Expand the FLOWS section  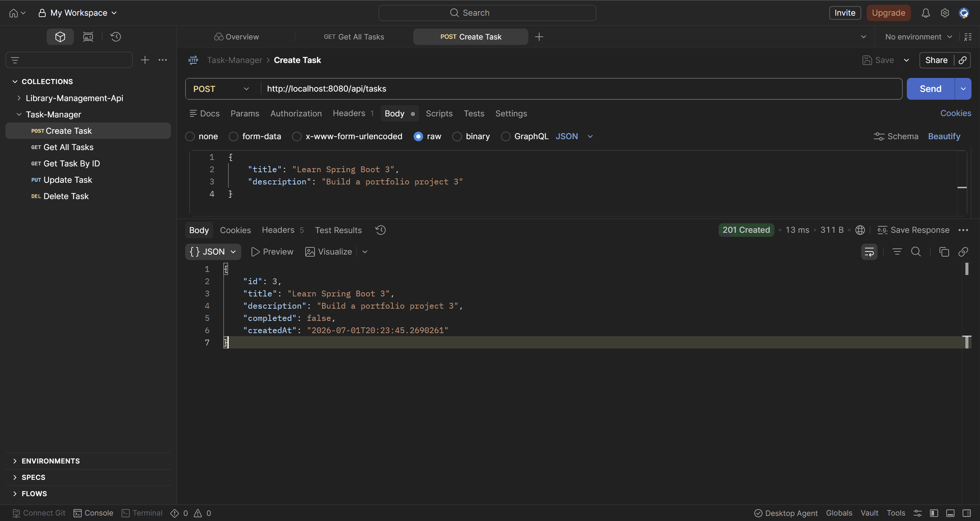click(15, 494)
